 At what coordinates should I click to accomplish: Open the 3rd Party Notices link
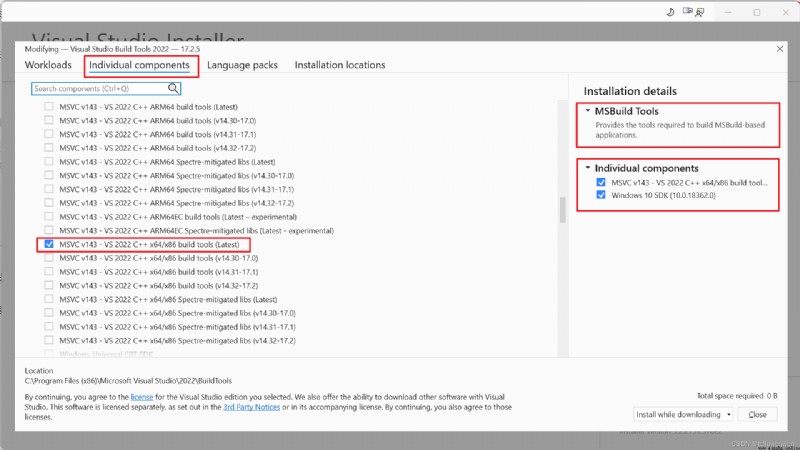(252, 407)
